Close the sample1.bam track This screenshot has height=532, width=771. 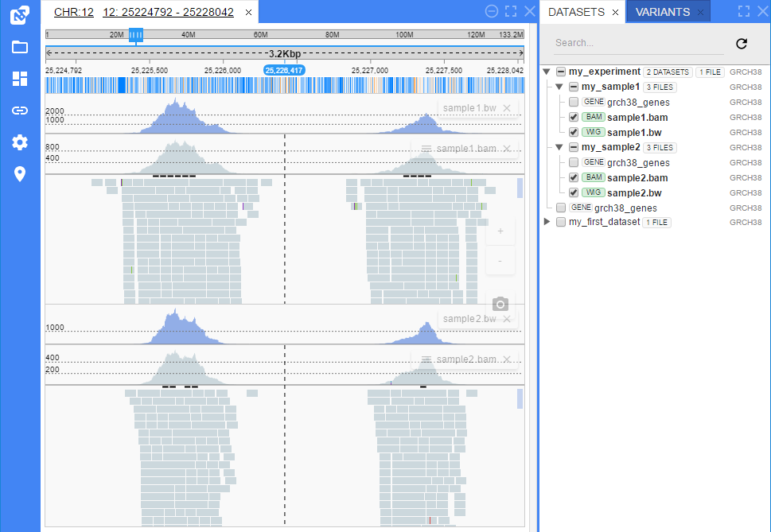coord(507,149)
